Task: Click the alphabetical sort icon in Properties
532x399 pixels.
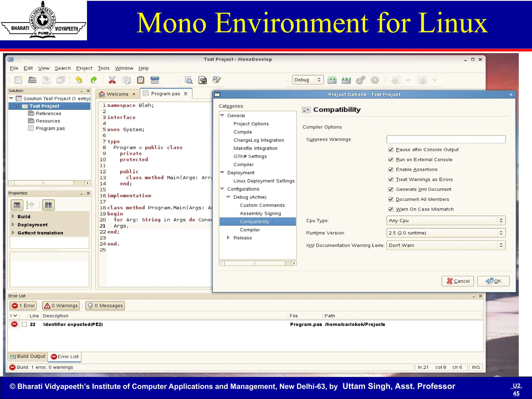Action: pos(31,205)
